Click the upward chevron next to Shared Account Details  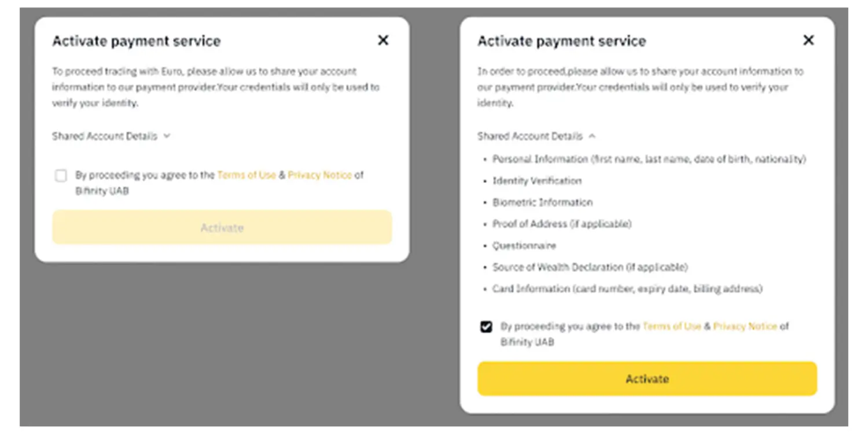pyautogui.click(x=591, y=136)
